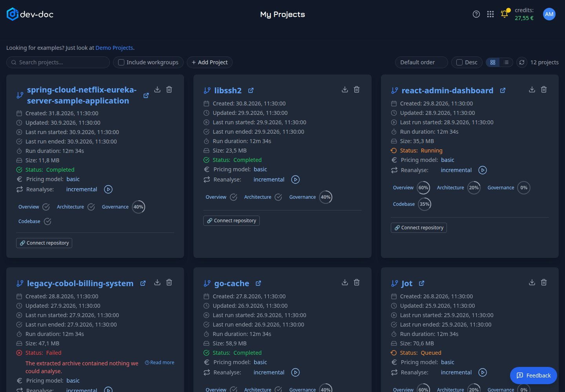Open the AM user avatar menu

pos(549,14)
